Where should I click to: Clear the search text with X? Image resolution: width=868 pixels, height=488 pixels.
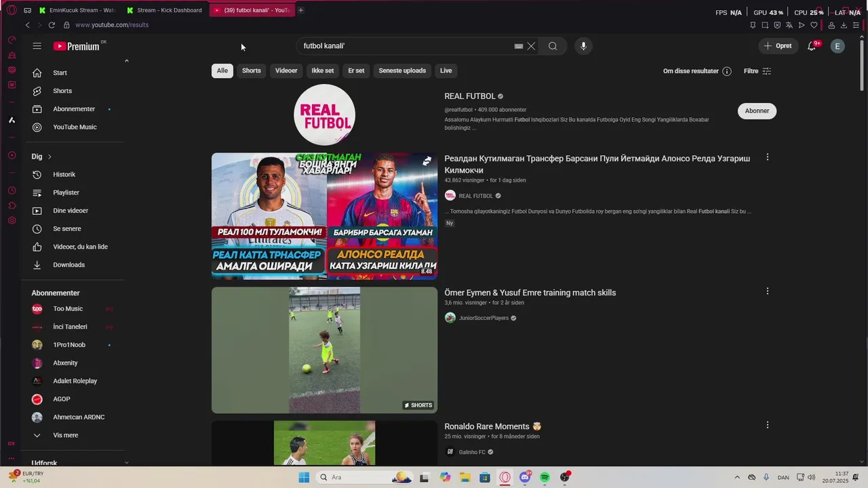tap(531, 46)
